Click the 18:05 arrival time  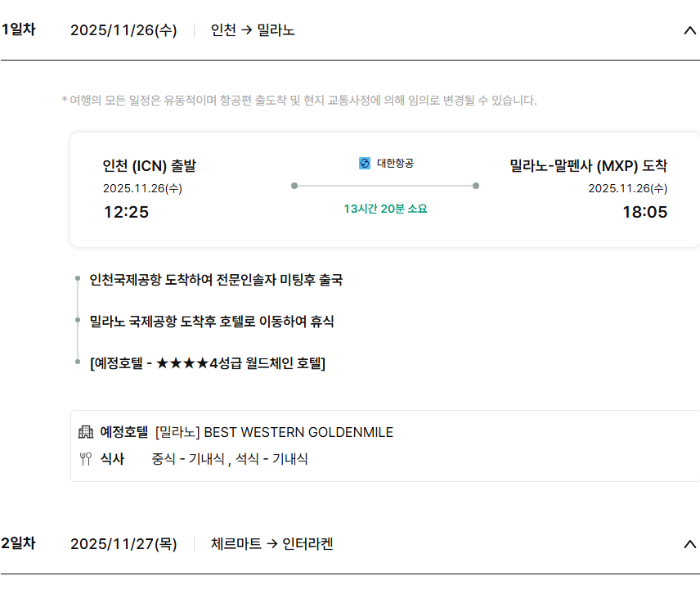click(x=644, y=212)
